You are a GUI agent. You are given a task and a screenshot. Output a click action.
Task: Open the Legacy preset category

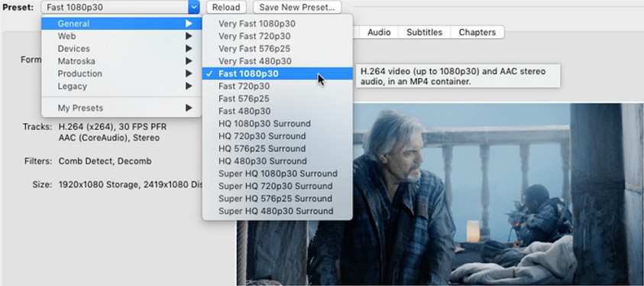click(121, 86)
